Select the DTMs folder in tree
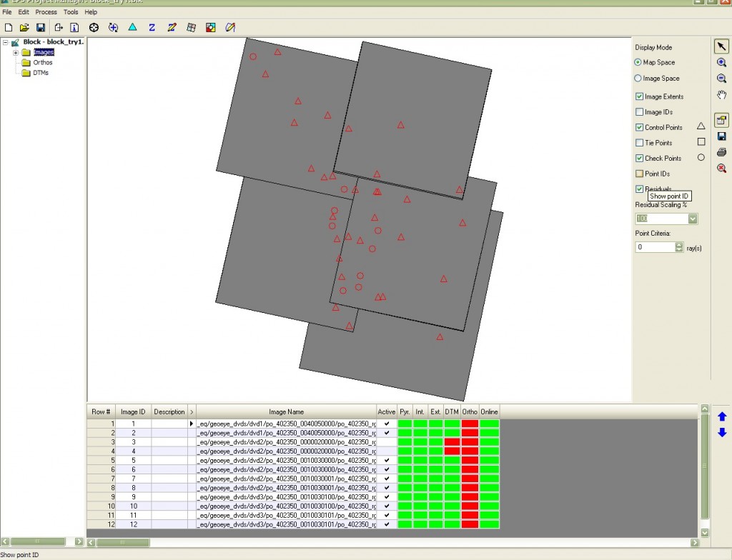This screenshot has height=560, width=732. coord(41,73)
